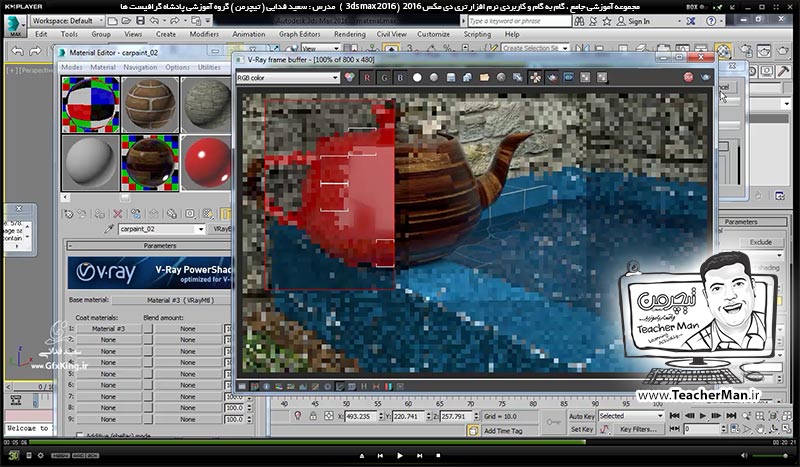The image size is (800, 467).
Task: Click Get Material icon in Material Editor
Action: tap(68, 214)
